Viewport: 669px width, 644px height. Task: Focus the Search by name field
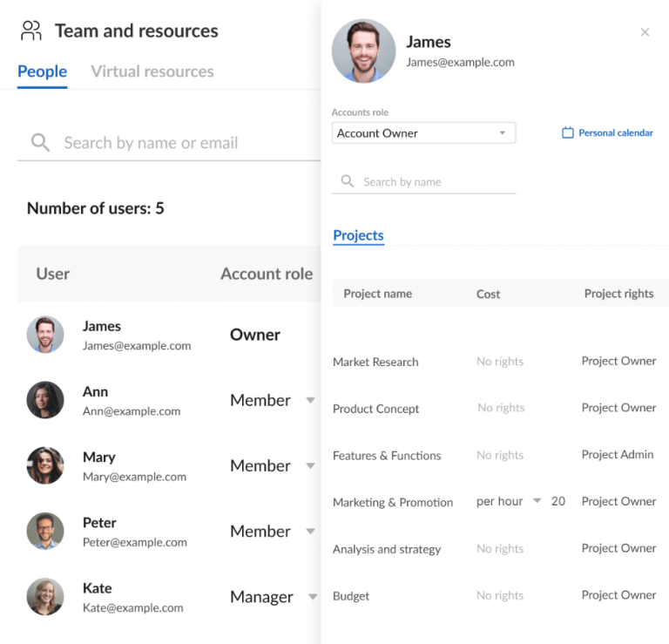coord(423,182)
